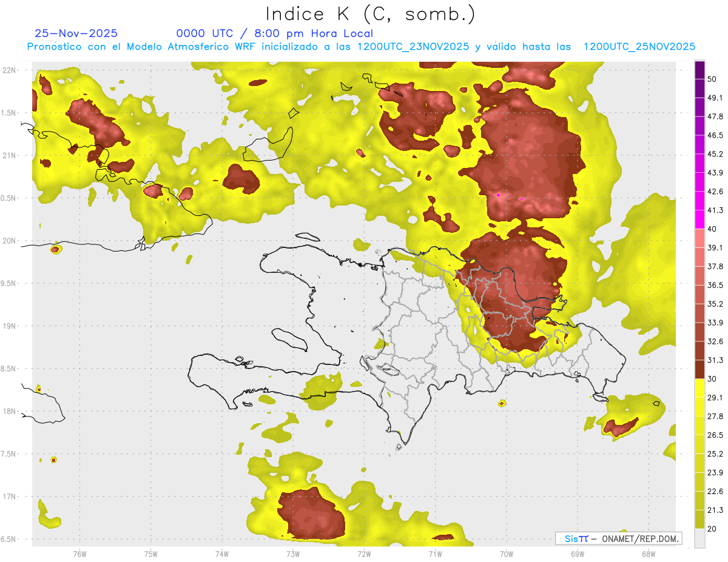Click the "73W" longitude label
Image resolution: width=728 pixels, height=562 pixels.
(293, 554)
